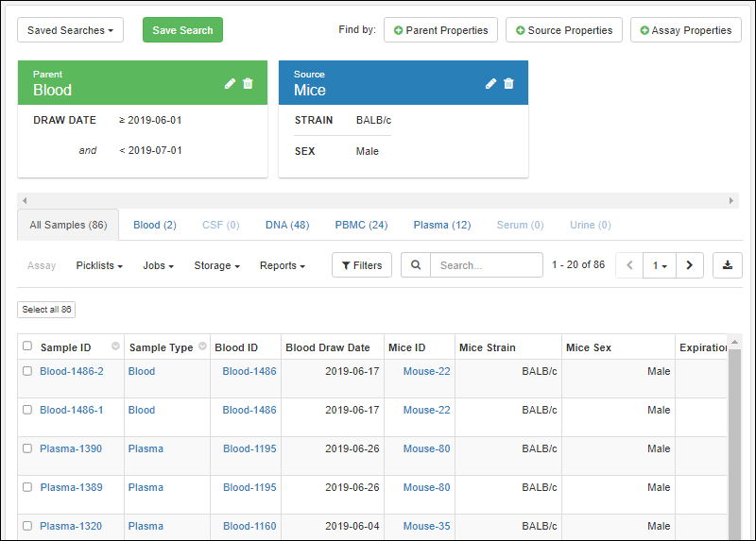This screenshot has width=756, height=541.
Task: Open the Sample ID column sort arrow
Action: click(115, 347)
